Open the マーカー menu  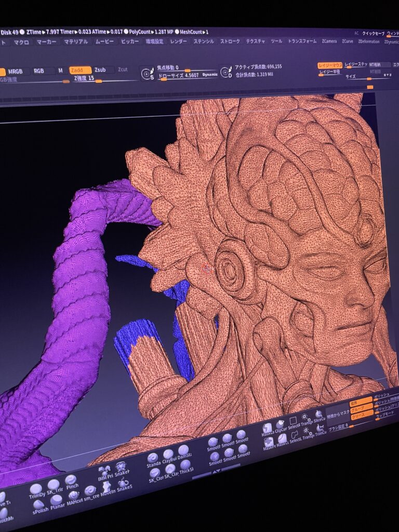pos(46,42)
